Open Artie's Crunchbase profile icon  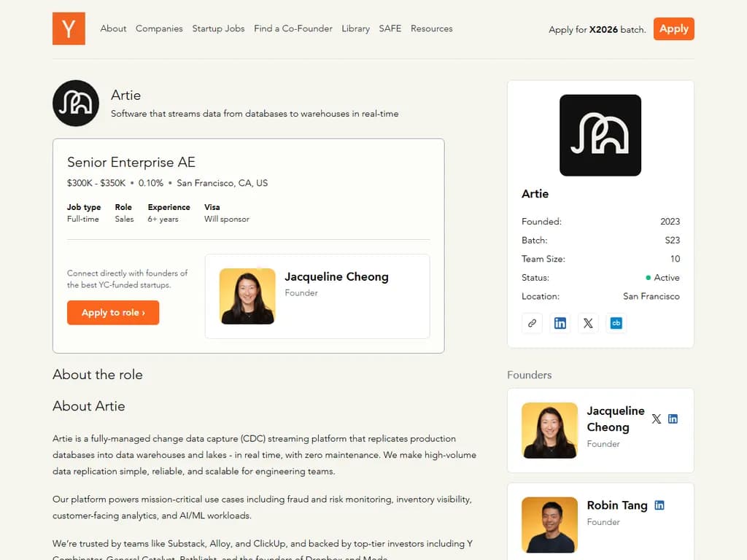coord(616,323)
